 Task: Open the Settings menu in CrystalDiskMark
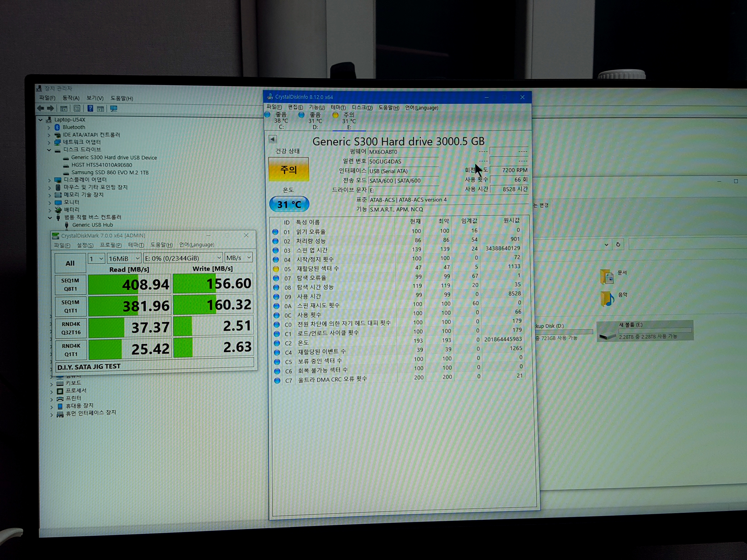pos(85,245)
